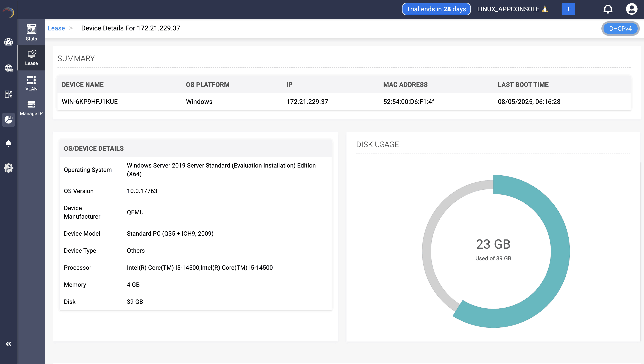Click the IP address management sidebar icon
This screenshot has width=644, height=364.
pyautogui.click(x=9, y=94)
